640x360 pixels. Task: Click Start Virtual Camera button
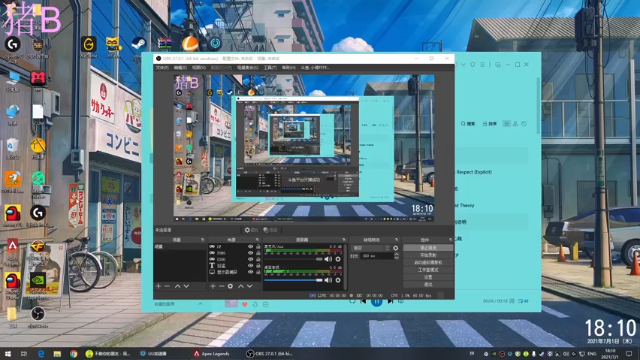428,262
